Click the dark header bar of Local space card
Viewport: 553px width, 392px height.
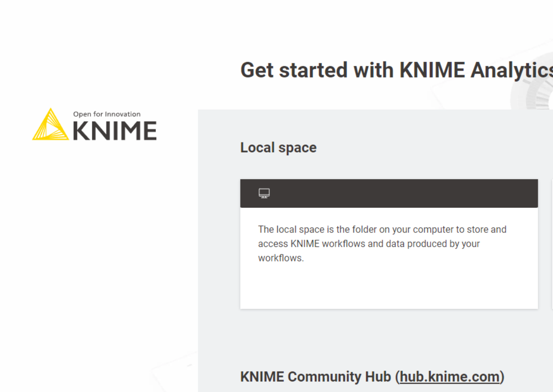[x=389, y=193]
